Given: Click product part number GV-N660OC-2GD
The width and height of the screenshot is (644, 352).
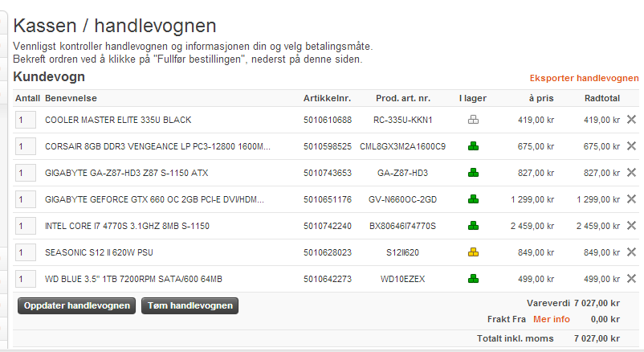Looking at the screenshot, I should (402, 199).
